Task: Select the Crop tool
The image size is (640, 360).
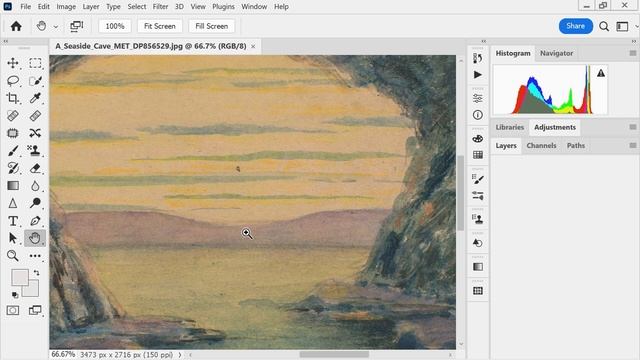Action: point(13,98)
